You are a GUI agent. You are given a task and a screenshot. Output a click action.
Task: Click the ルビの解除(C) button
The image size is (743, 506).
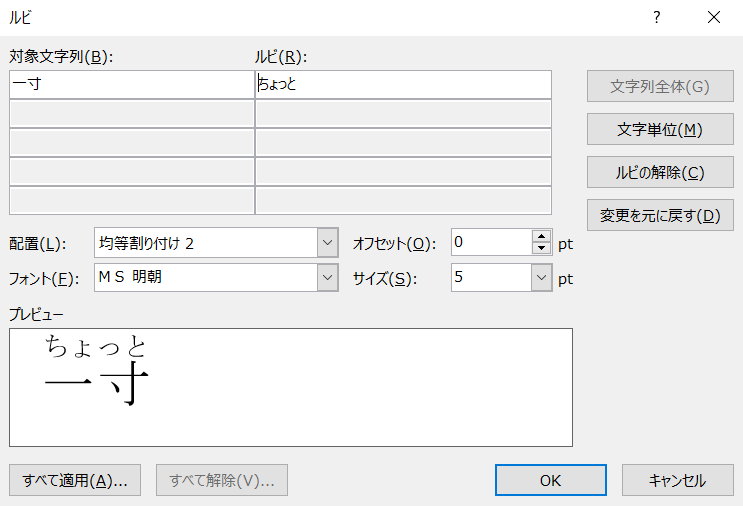pyautogui.click(x=660, y=172)
